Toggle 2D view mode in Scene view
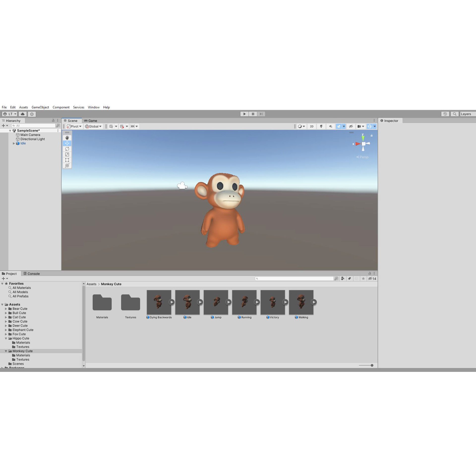Screen dimensions: 476x476 click(x=311, y=126)
